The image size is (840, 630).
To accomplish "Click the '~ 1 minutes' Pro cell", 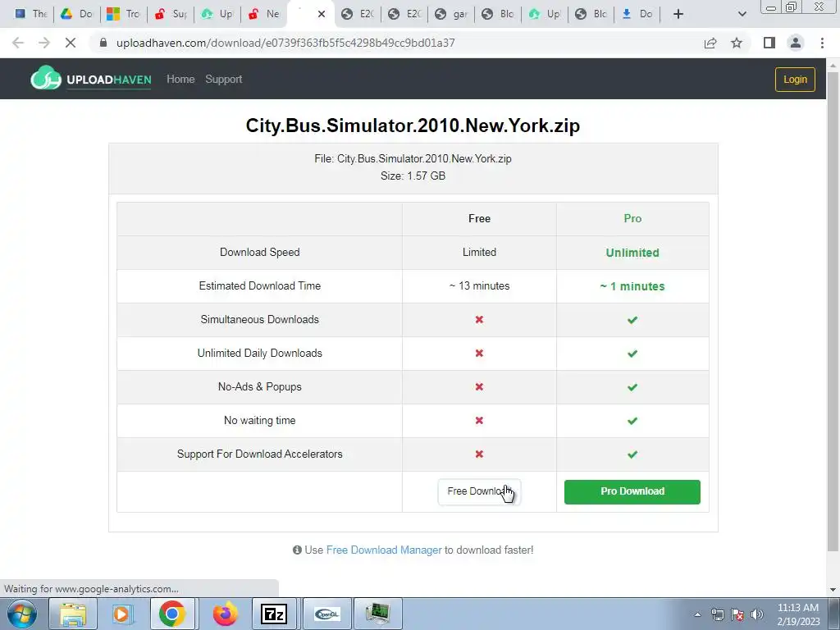I will (632, 286).
